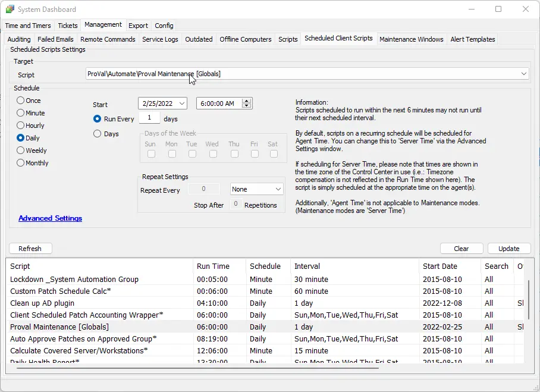Image resolution: width=540 pixels, height=392 pixels.
Task: Select 'Clean up AD plugin' row
Action: pos(265,303)
